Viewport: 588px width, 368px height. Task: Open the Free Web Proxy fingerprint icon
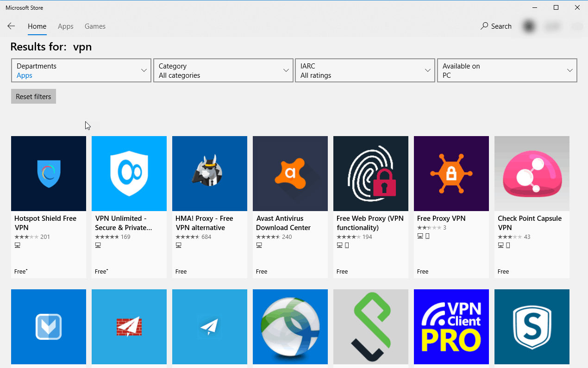pyautogui.click(x=371, y=174)
